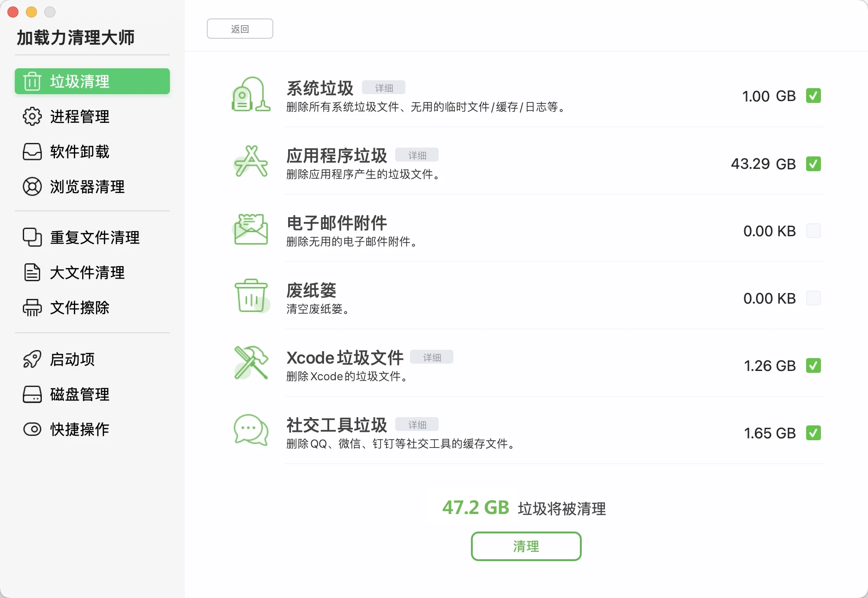Click the Xcode垃圾文件 title text
Image resolution: width=868 pixels, height=598 pixels.
point(345,358)
